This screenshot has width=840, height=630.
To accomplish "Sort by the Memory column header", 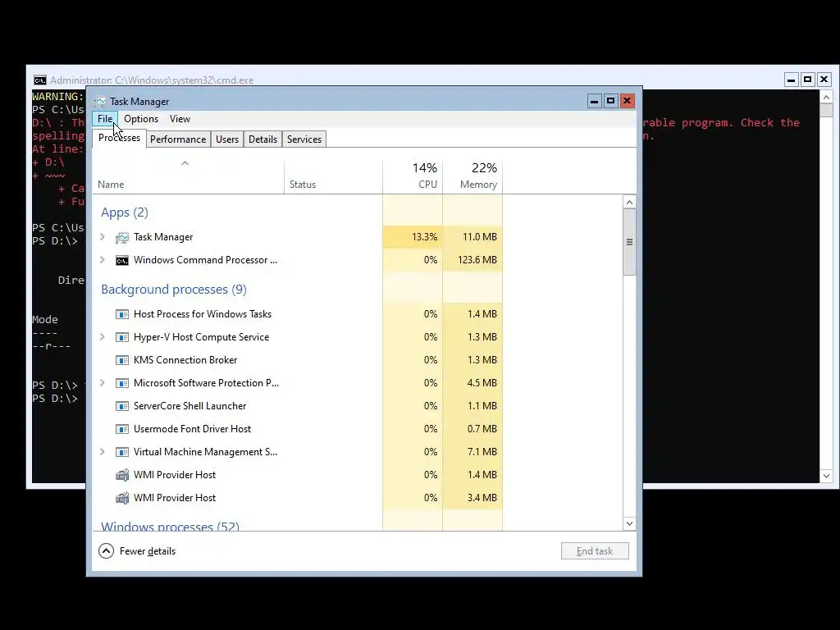I will tap(472, 177).
